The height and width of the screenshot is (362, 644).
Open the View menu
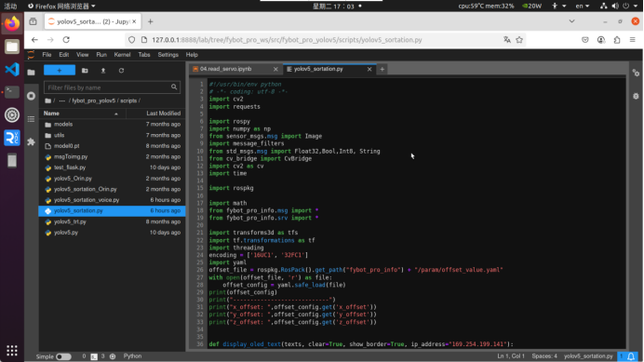[82, 55]
